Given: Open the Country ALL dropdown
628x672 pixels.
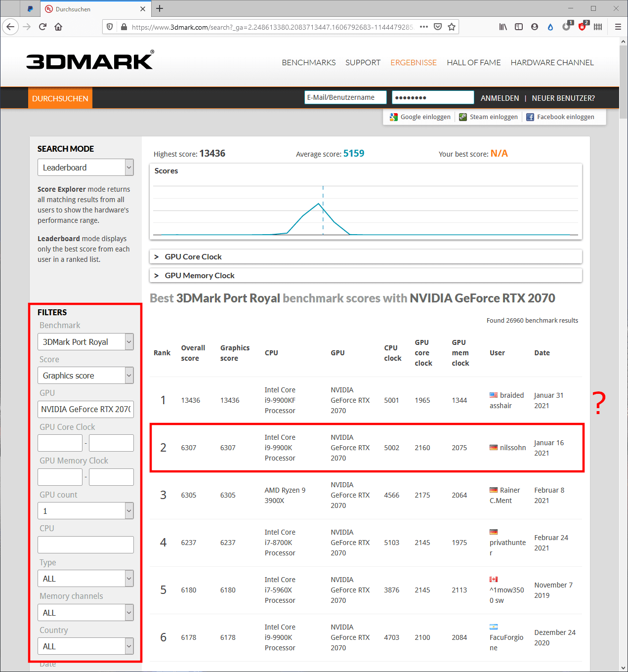Looking at the screenshot, I should coord(85,646).
